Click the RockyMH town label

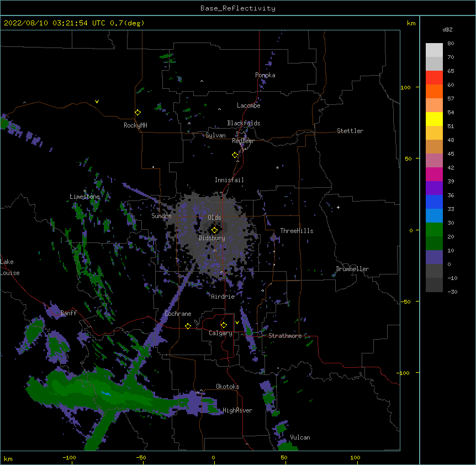pos(135,125)
